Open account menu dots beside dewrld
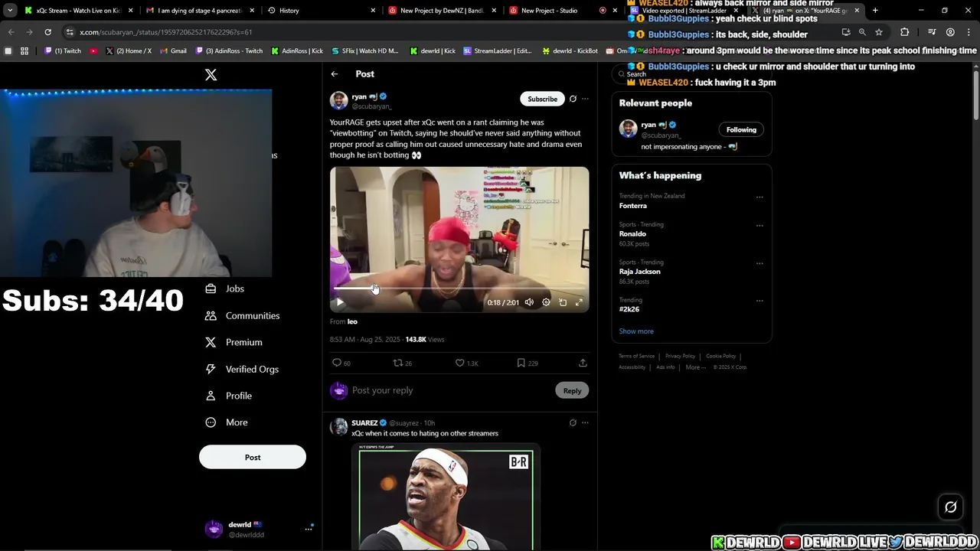Viewport: 980px width, 551px height. coord(309,529)
